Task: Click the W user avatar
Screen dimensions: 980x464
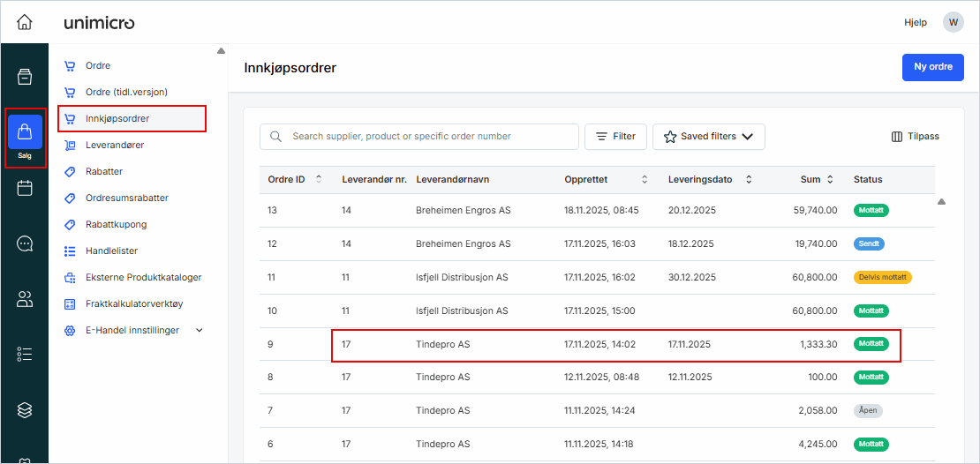Action: (954, 22)
